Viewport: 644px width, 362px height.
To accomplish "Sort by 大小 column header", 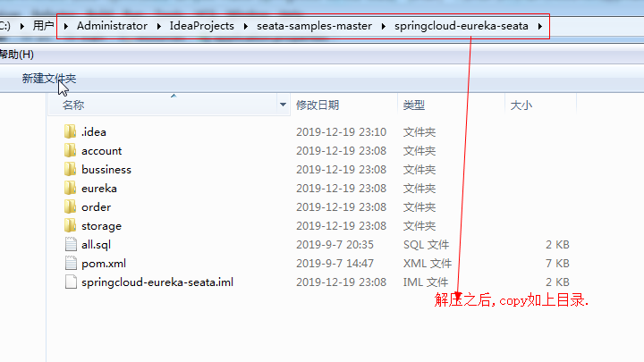I will coord(521,105).
